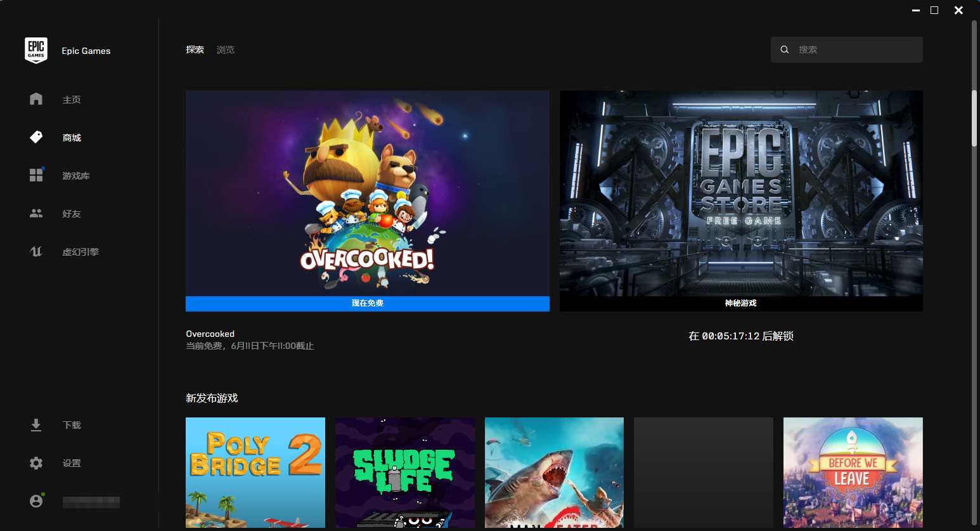Switch to the 浏览 tab
980x531 pixels.
click(x=225, y=49)
